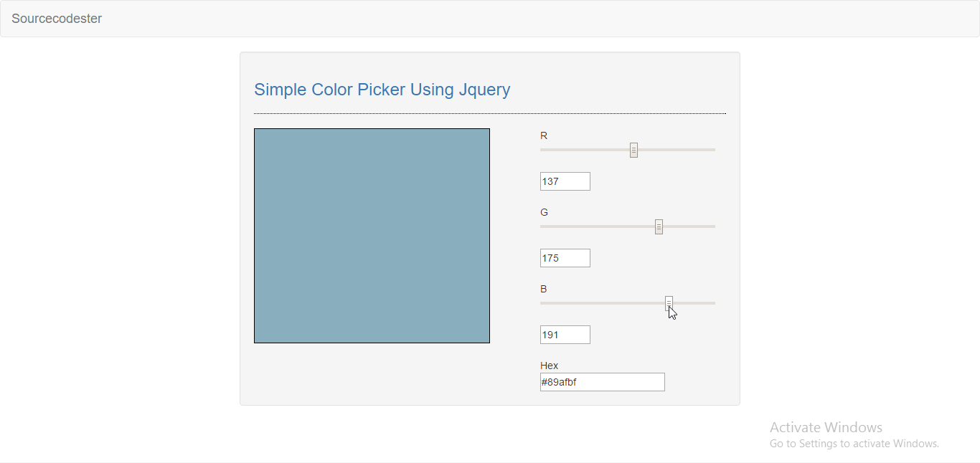Select the G value input showing 175
Image resolution: width=980 pixels, height=463 pixels.
tap(565, 257)
